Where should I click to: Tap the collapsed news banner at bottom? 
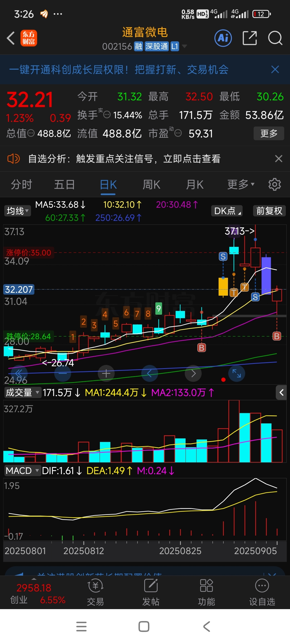(145, 571)
